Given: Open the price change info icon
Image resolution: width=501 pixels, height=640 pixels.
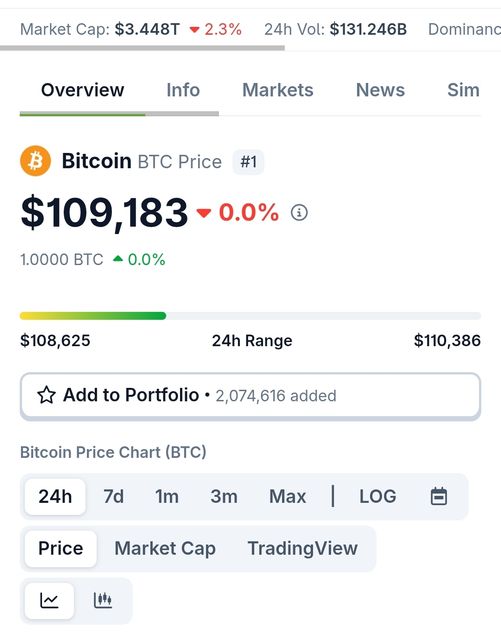Looking at the screenshot, I should click(x=299, y=213).
